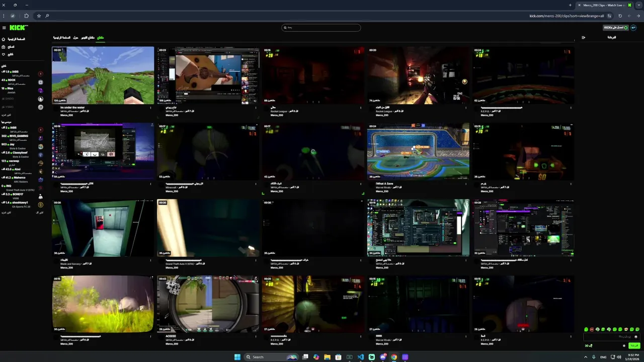
Task: Bookmark this page with star icon
Action: click(39, 16)
